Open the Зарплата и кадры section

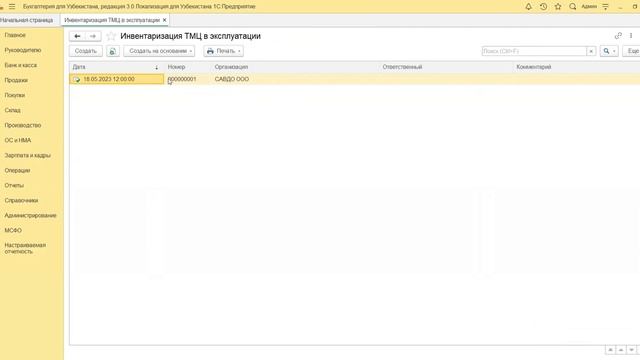pos(28,156)
